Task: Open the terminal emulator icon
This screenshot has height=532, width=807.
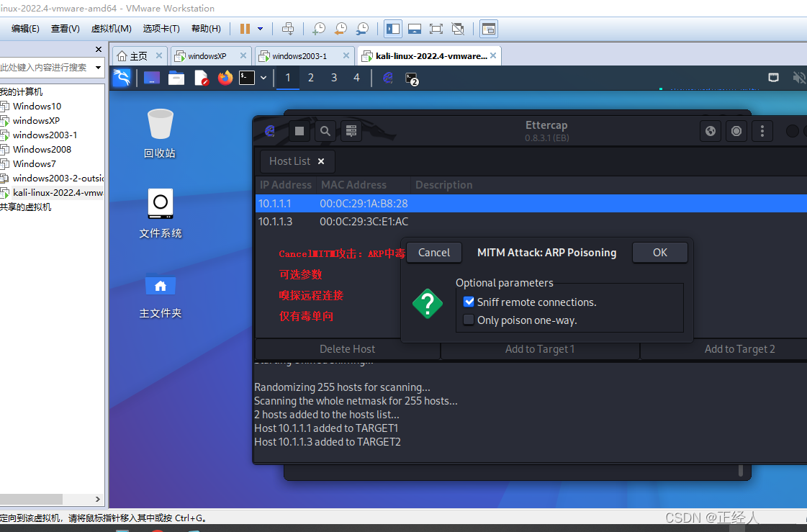Action: pyautogui.click(x=247, y=78)
